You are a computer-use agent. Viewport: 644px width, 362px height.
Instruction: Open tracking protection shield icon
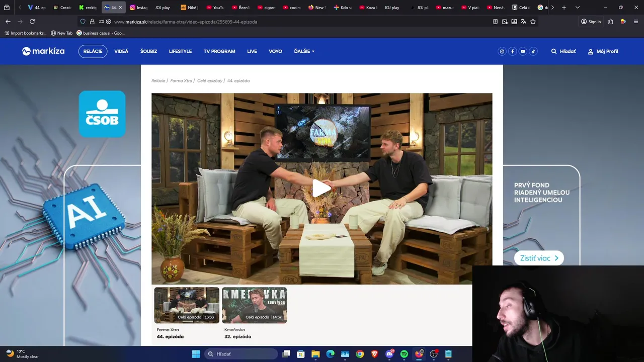click(83, 22)
